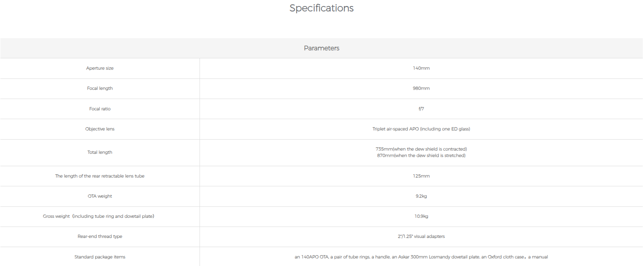Viewport: 644px width, 266px height.
Task: Click the 10.9kg gross weight value
Action: (421, 217)
